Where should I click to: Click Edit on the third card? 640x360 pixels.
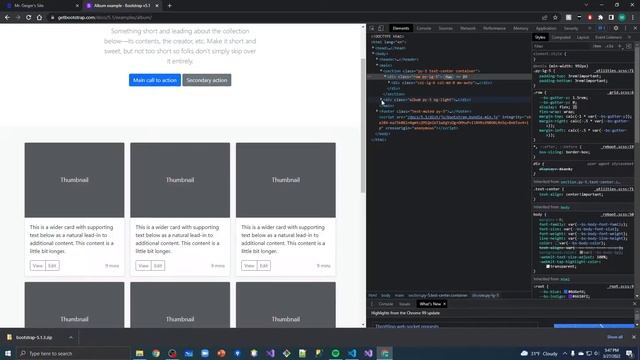pyautogui.click(x=264, y=266)
